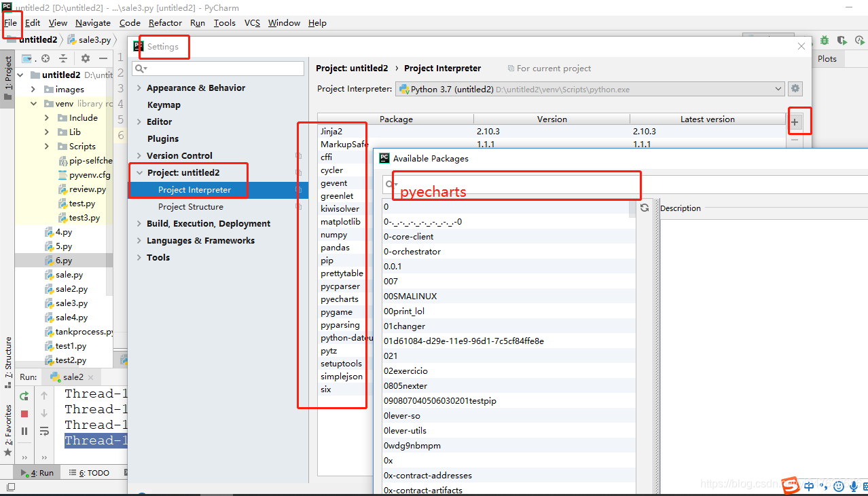Select sale4.py in project tree

point(72,318)
